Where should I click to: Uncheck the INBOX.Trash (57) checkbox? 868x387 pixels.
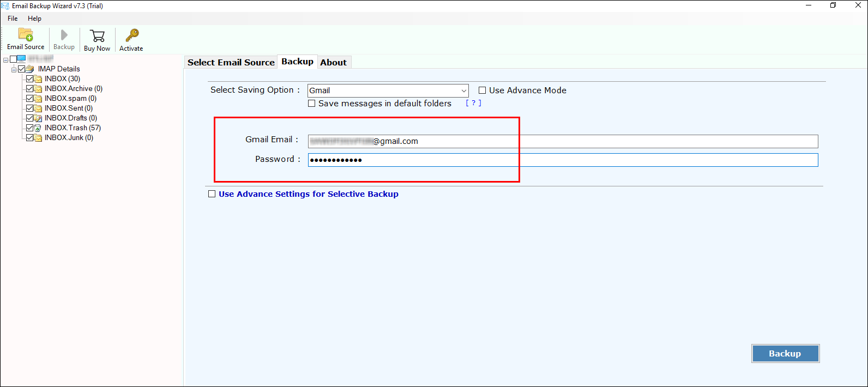pos(30,128)
